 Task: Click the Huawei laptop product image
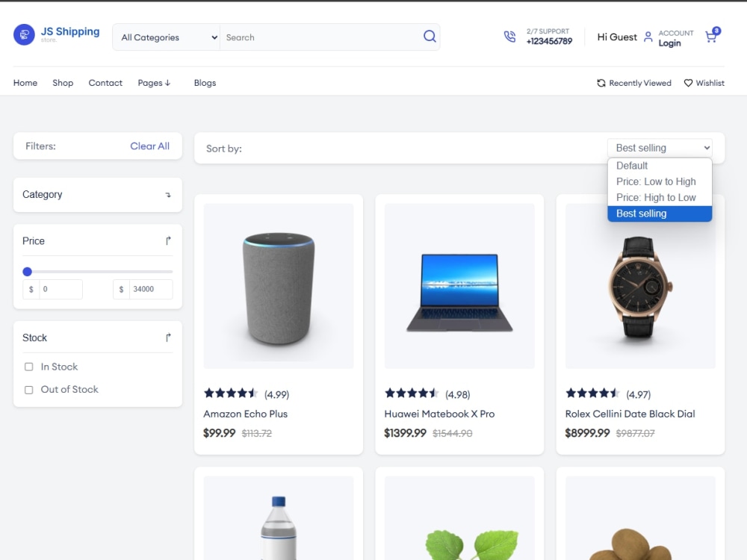pos(459,286)
